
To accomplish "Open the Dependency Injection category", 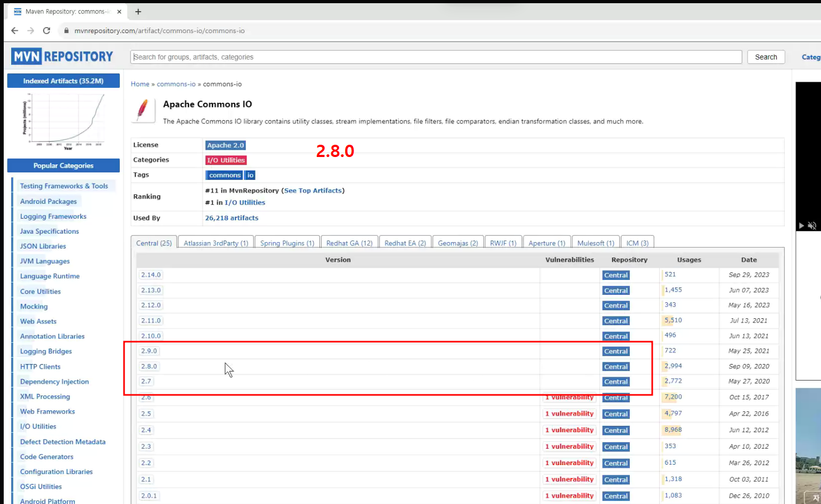I will tap(54, 382).
